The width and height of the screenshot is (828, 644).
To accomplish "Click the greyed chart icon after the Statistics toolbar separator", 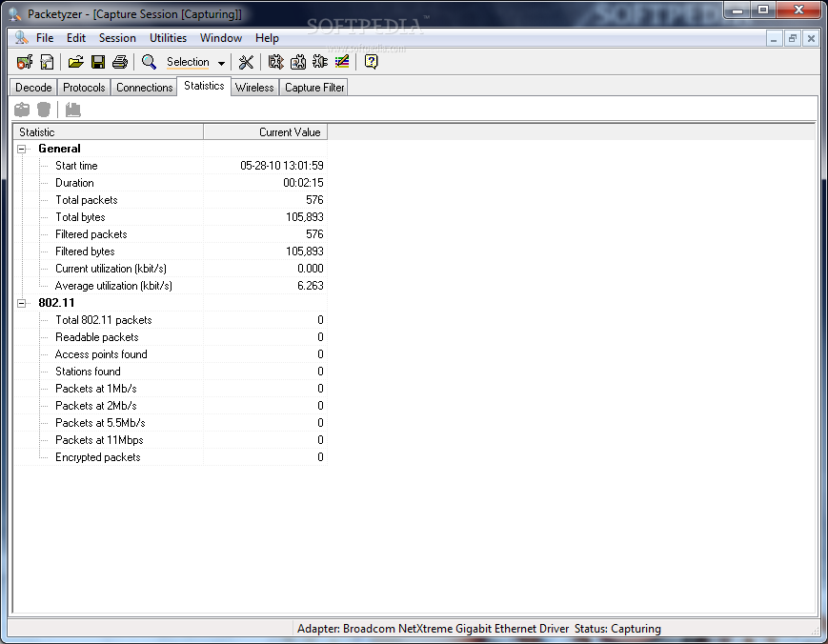I will [x=72, y=110].
